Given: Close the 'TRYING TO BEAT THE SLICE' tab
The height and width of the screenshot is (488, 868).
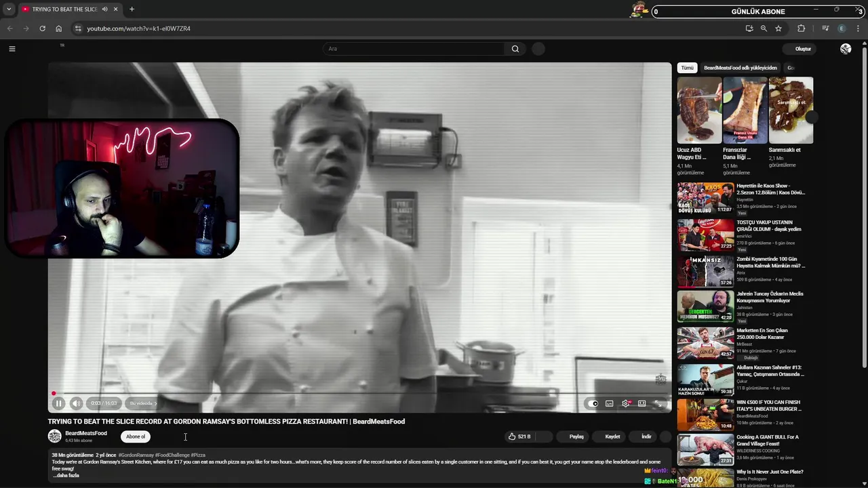Looking at the screenshot, I should pyautogui.click(x=116, y=9).
